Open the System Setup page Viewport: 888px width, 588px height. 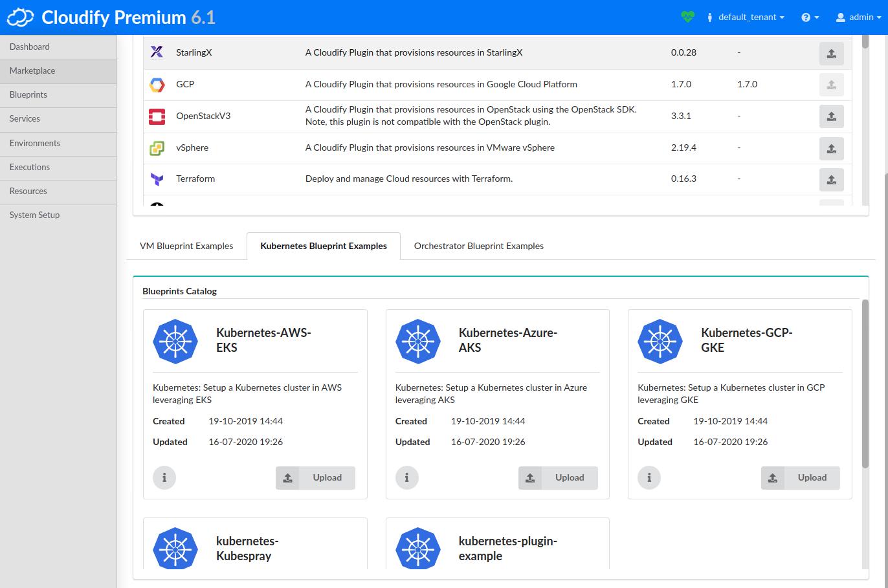(x=34, y=215)
